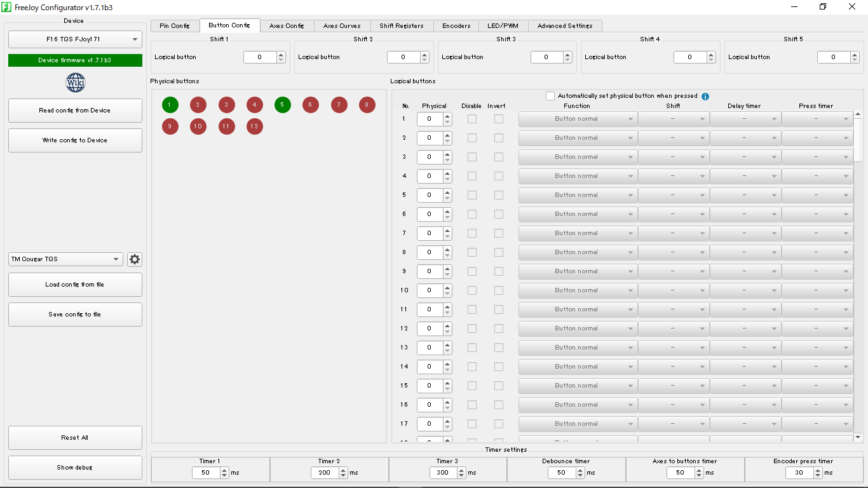
Task: Switch to the Pin Config tab
Action: [175, 26]
